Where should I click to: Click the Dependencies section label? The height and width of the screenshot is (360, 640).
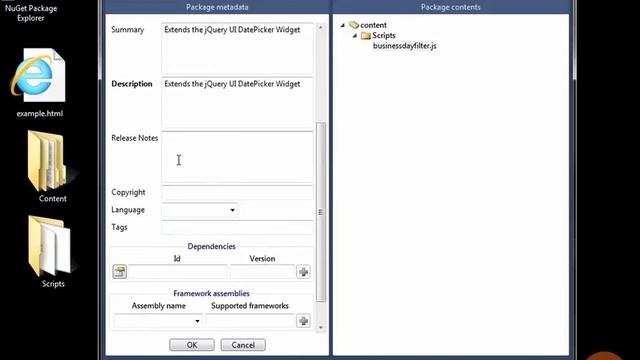click(x=211, y=246)
